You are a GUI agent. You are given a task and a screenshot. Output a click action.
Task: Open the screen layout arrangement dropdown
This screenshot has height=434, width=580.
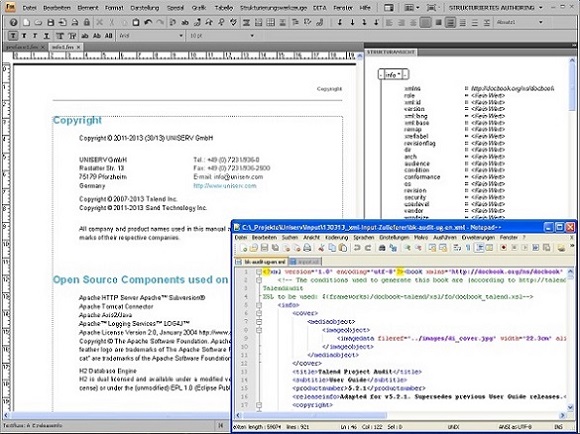(x=411, y=7)
